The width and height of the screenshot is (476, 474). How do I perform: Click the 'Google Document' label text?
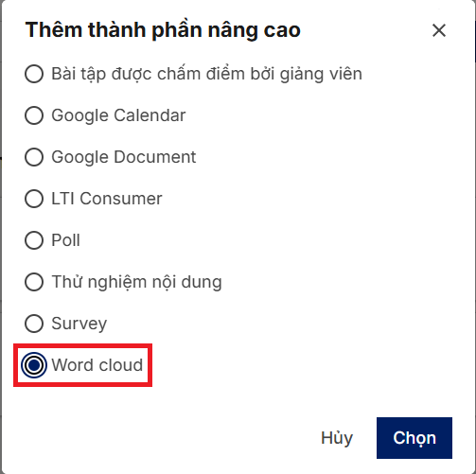[x=124, y=157]
